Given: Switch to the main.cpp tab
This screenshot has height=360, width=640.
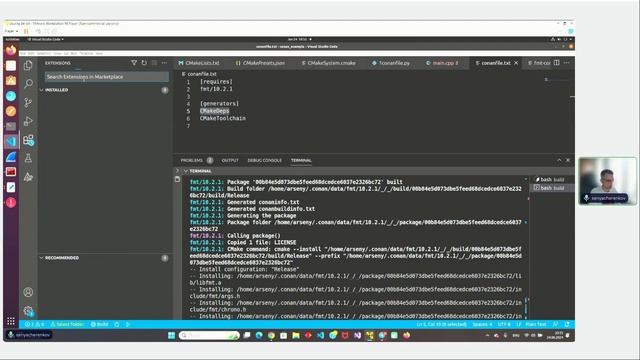Looking at the screenshot, I should tap(442, 63).
